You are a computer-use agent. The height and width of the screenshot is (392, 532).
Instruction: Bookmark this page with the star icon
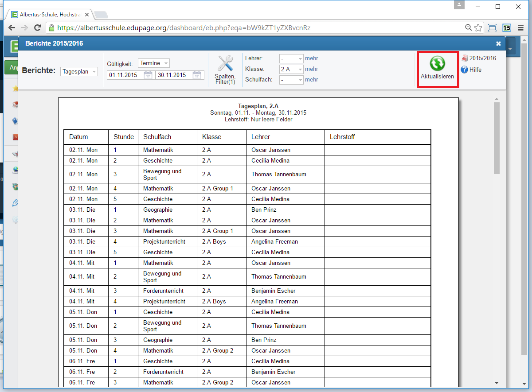pyautogui.click(x=478, y=27)
